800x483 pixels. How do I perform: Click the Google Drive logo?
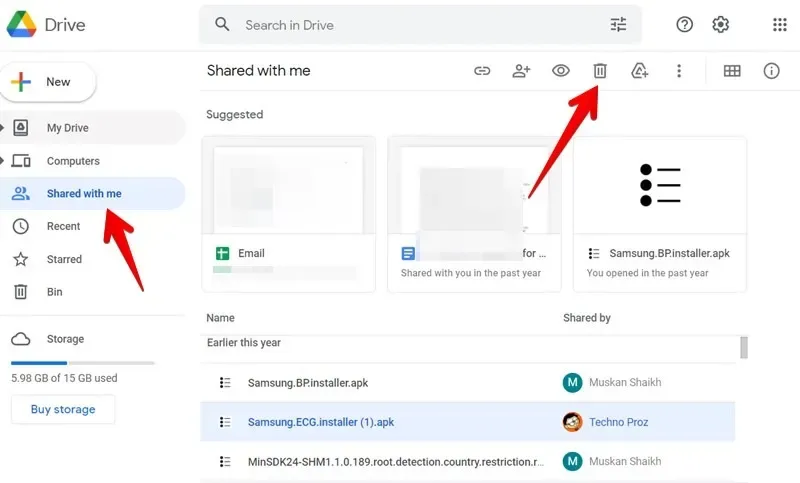[21, 24]
